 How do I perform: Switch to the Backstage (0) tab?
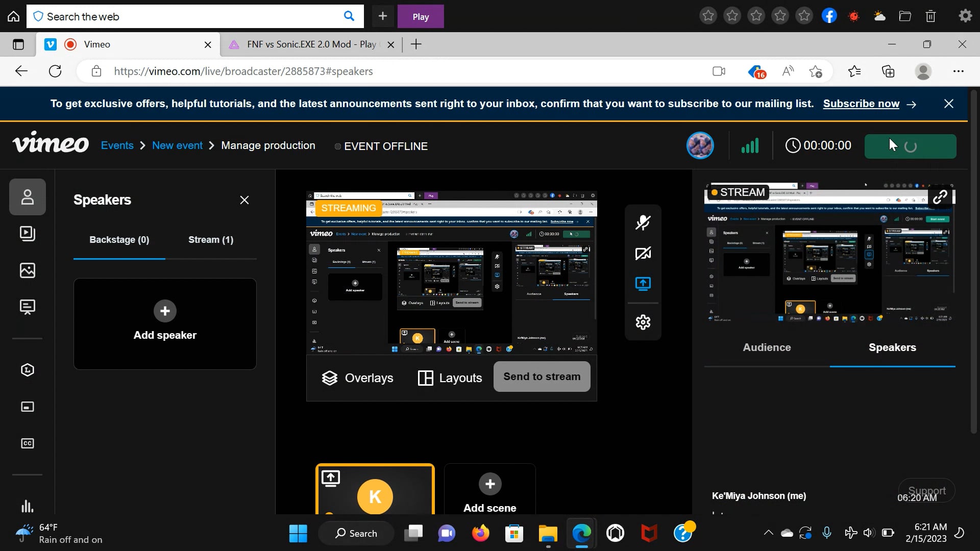point(119,240)
